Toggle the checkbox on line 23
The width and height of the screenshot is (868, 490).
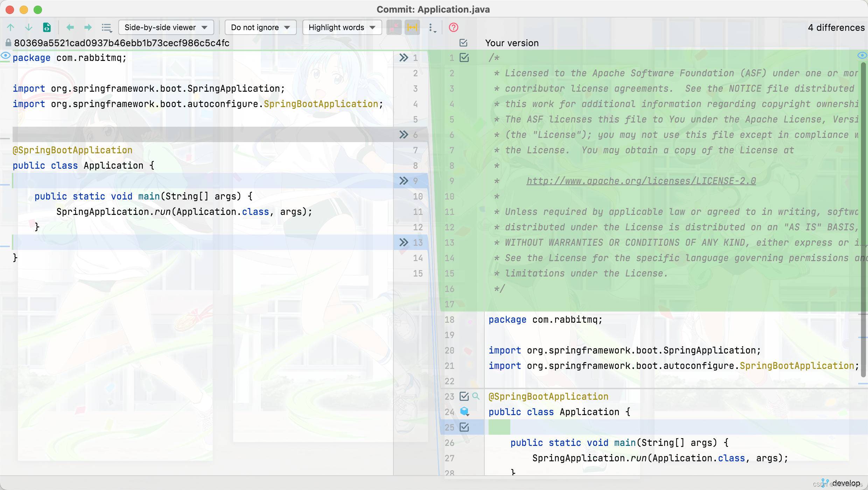click(x=464, y=397)
